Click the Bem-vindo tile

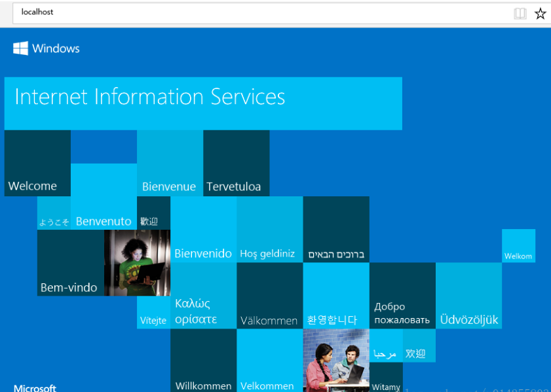(71, 263)
